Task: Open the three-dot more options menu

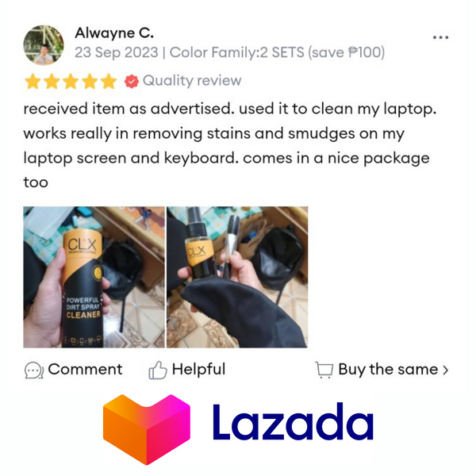Action: (x=440, y=37)
